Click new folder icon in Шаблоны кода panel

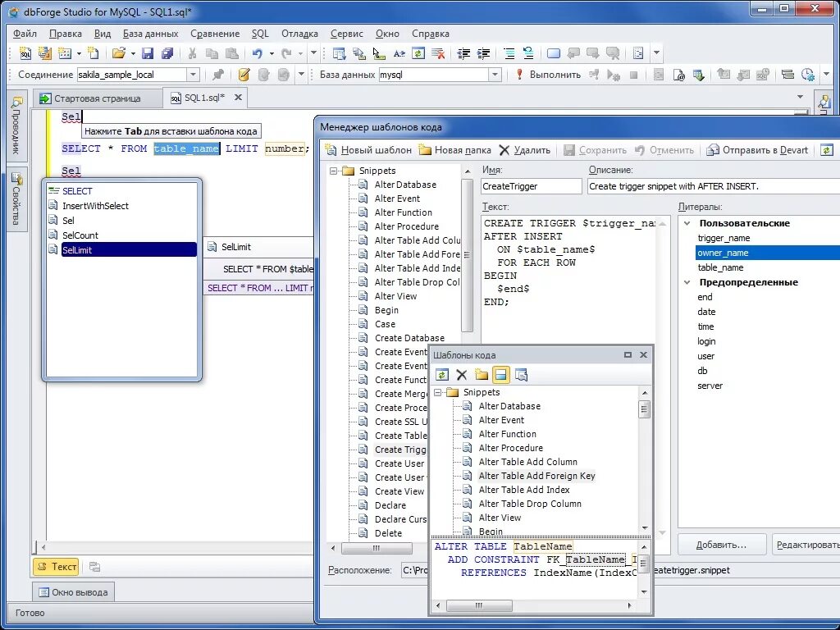point(481,375)
